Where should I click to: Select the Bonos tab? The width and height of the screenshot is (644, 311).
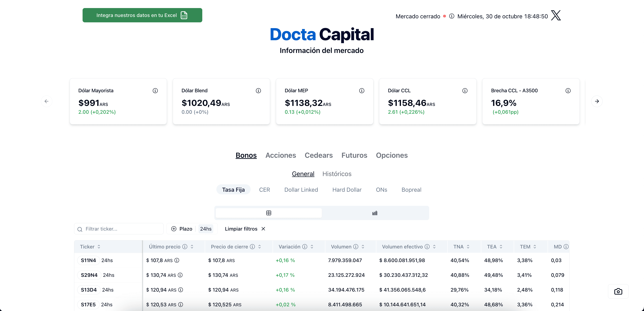(x=246, y=155)
